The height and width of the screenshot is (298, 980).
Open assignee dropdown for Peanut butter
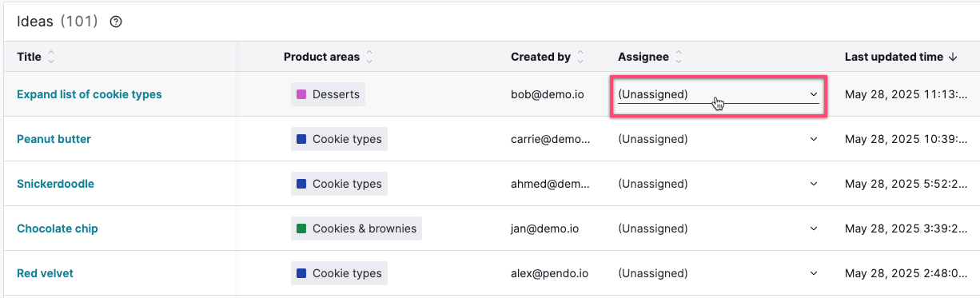(x=719, y=139)
